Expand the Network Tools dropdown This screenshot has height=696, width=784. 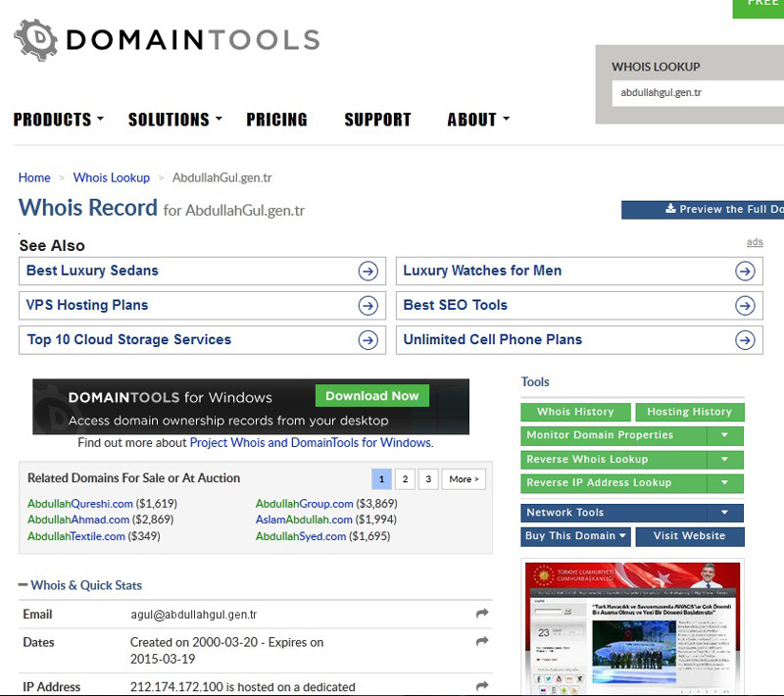[724, 513]
